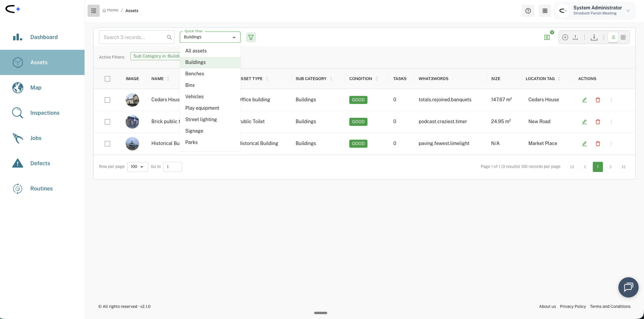Click the Sub Category active filter tag

[x=156, y=56]
